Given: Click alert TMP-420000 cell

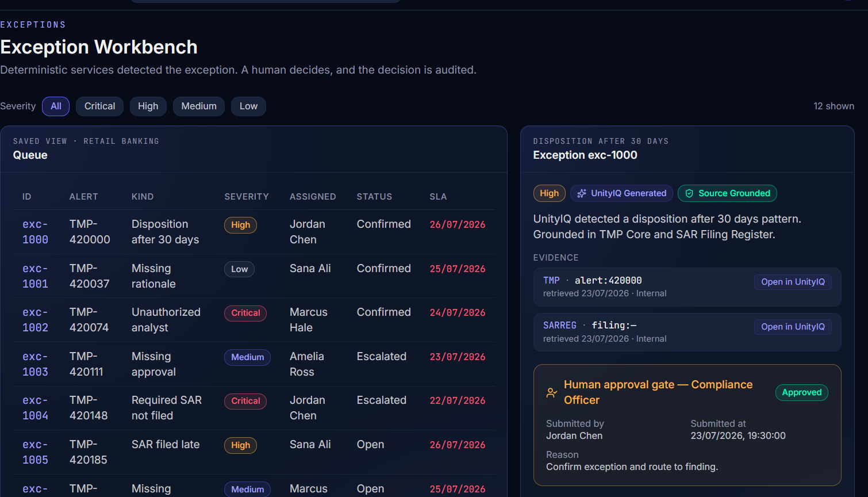Looking at the screenshot, I should point(90,232).
